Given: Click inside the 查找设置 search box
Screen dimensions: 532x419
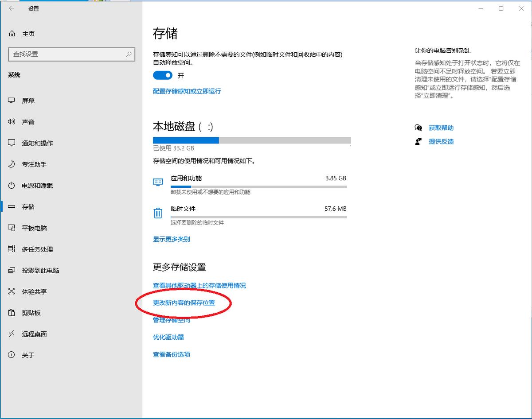Looking at the screenshot, I should click(72, 54).
